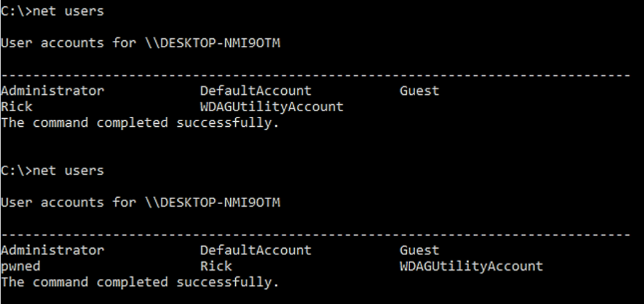
Task: Pick Guest in the first account listing
Action: [419, 90]
